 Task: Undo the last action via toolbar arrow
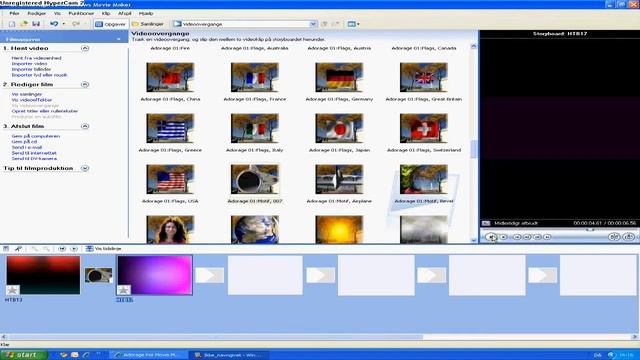(54, 24)
